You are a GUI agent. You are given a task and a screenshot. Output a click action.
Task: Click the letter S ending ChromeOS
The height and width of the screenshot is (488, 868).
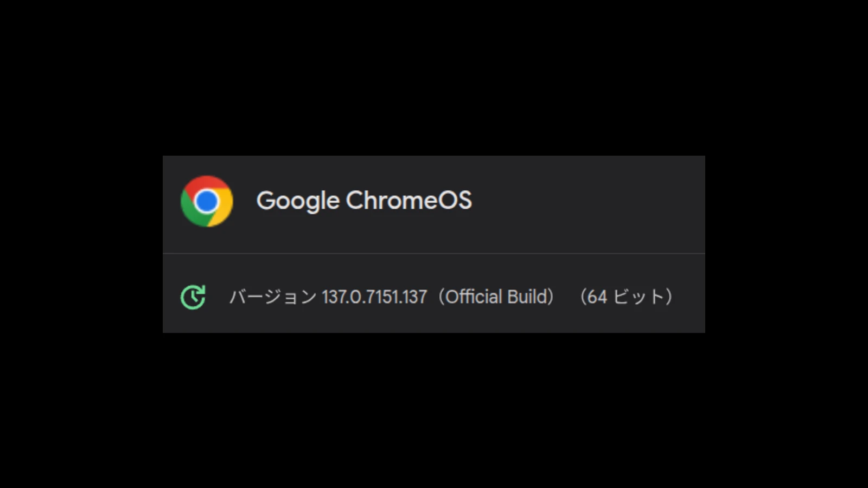coord(464,200)
